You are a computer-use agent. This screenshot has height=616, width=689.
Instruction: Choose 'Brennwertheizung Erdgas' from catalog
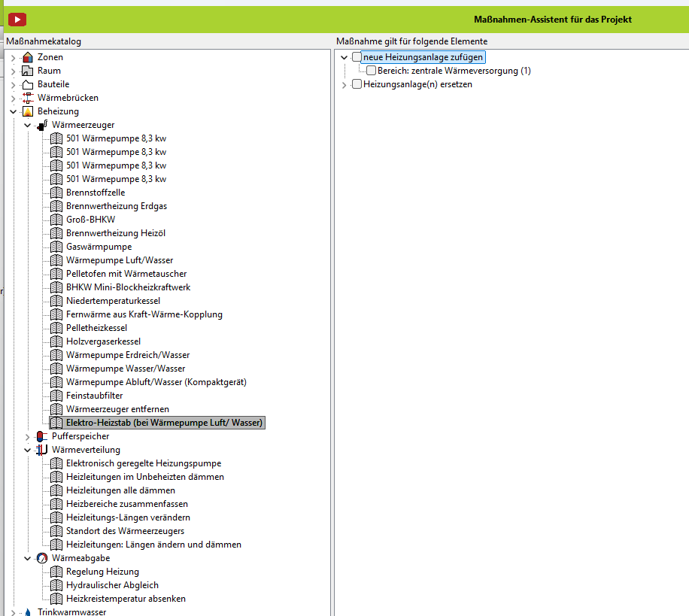click(116, 206)
